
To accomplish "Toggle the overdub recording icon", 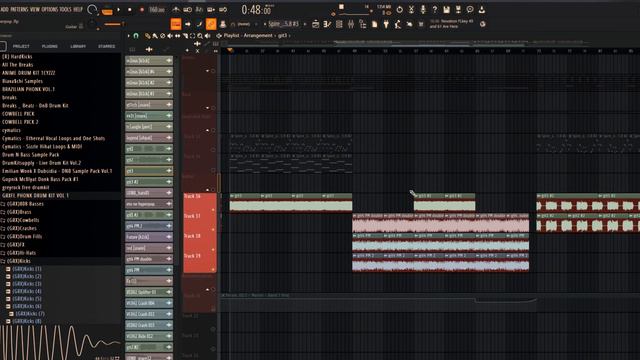I will tap(211, 9).
